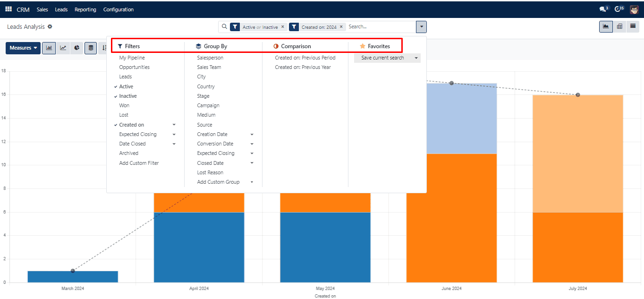
Task: Open the Leads Analysis gear settings
Action: (50, 27)
